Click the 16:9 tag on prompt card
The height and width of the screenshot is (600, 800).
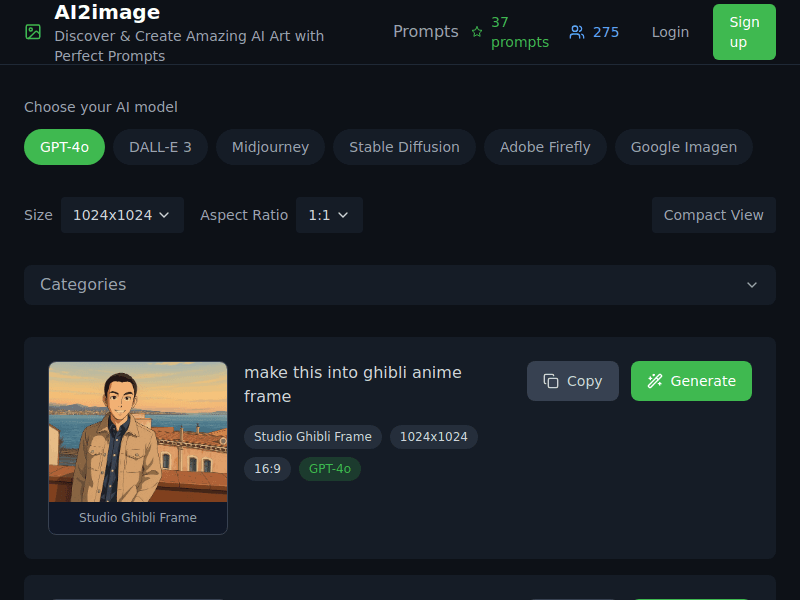click(x=267, y=469)
